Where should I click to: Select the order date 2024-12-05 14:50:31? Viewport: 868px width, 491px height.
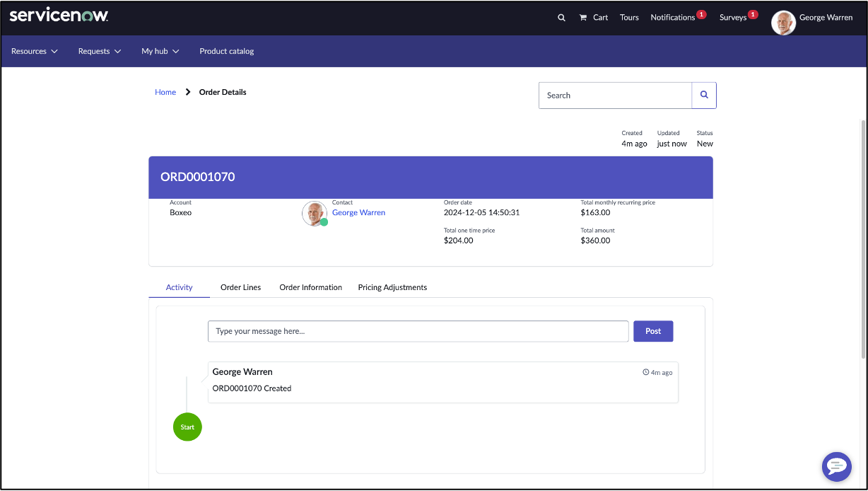point(482,212)
